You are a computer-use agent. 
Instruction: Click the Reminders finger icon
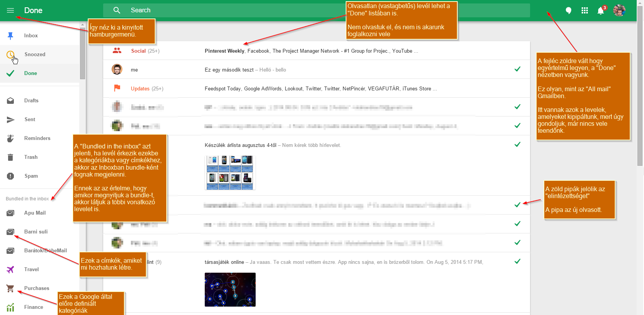coord(10,138)
